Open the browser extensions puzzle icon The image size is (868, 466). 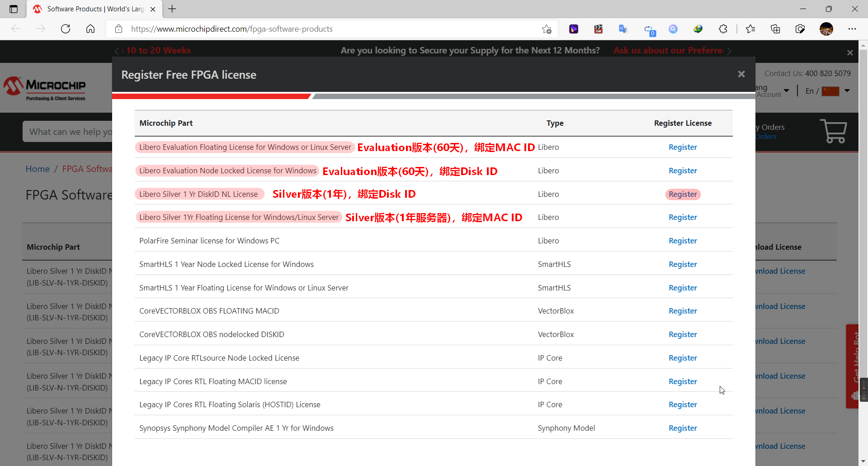point(723,29)
